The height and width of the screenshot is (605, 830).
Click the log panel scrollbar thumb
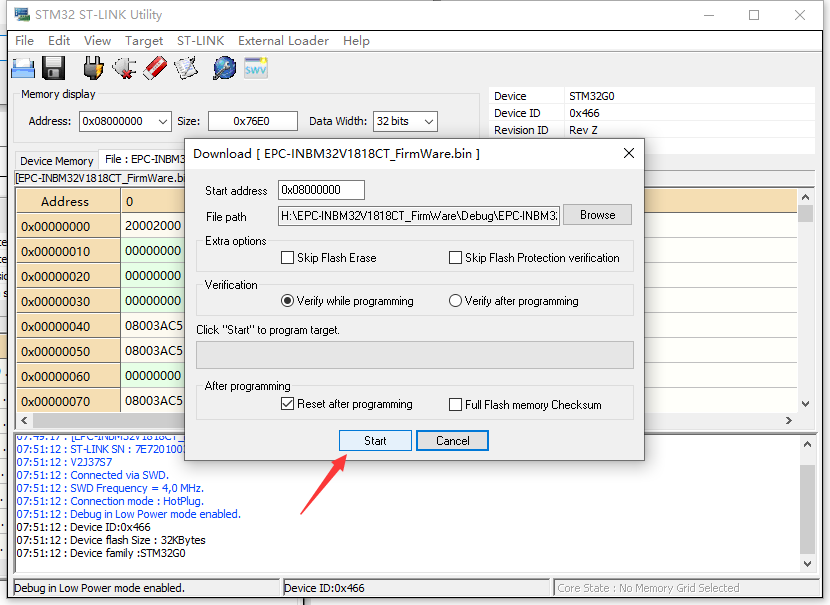(807, 509)
